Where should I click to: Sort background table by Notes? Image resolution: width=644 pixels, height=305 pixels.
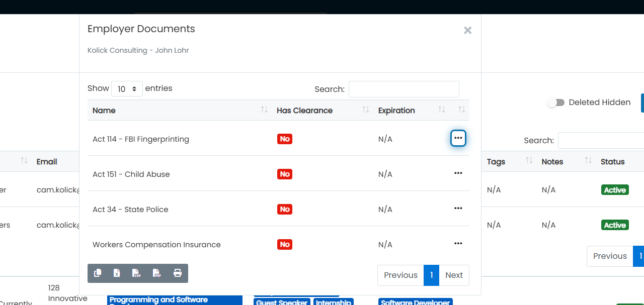pos(566,161)
